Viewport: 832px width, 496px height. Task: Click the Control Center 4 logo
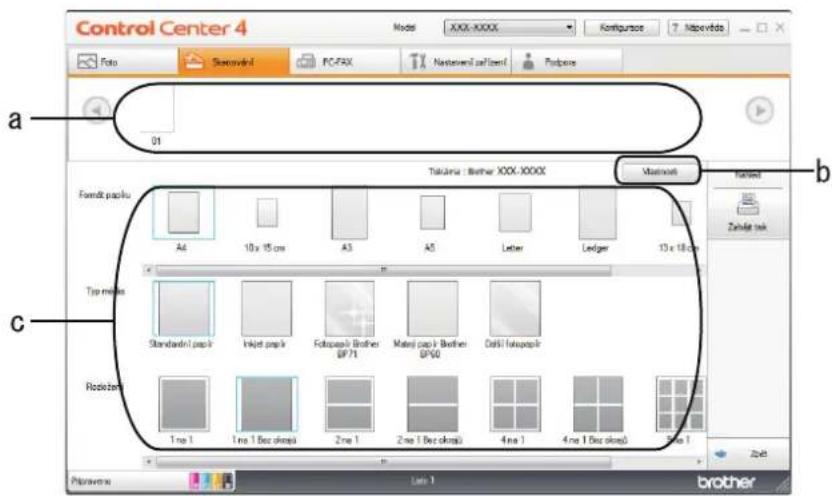pyautogui.click(x=161, y=28)
